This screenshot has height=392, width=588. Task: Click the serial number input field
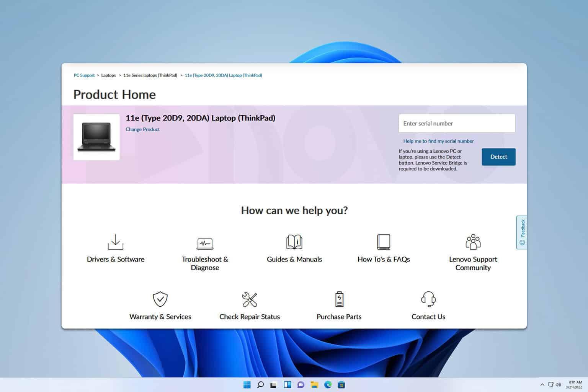[x=457, y=123]
